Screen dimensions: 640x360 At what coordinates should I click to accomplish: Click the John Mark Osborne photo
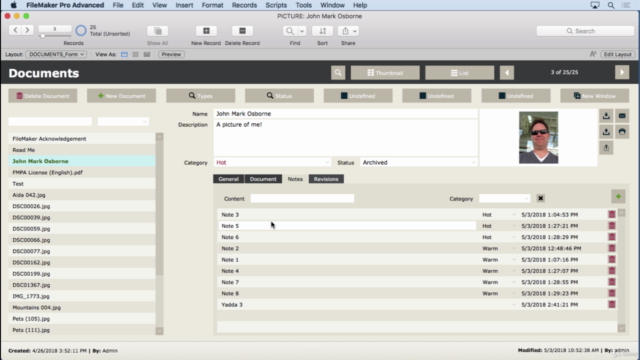(538, 138)
